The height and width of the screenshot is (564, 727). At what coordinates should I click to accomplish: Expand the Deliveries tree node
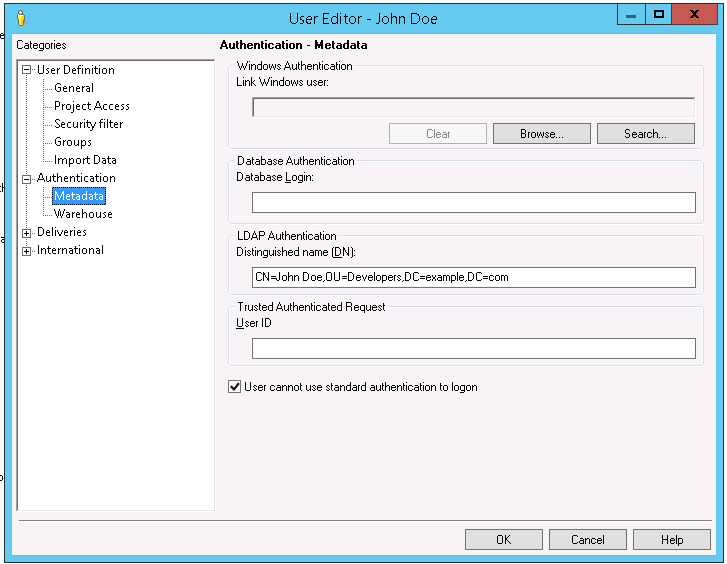click(27, 232)
